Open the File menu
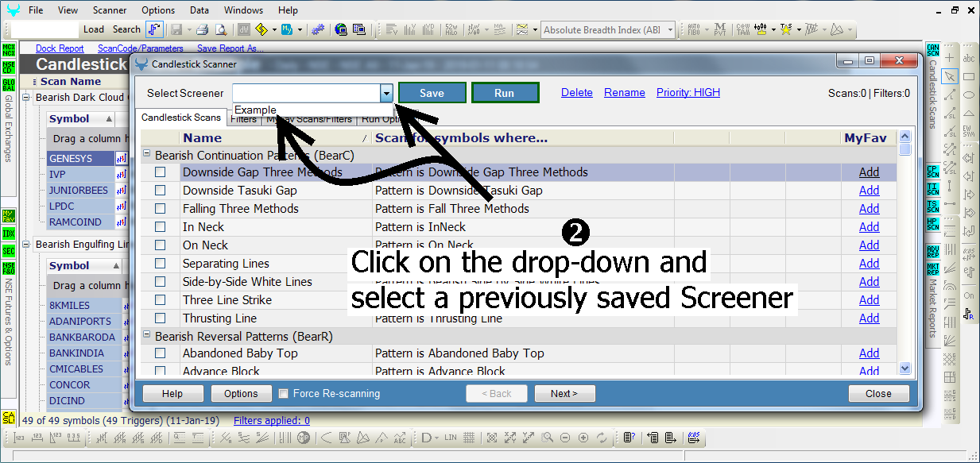Screen dimensions: 980x463 (36, 10)
